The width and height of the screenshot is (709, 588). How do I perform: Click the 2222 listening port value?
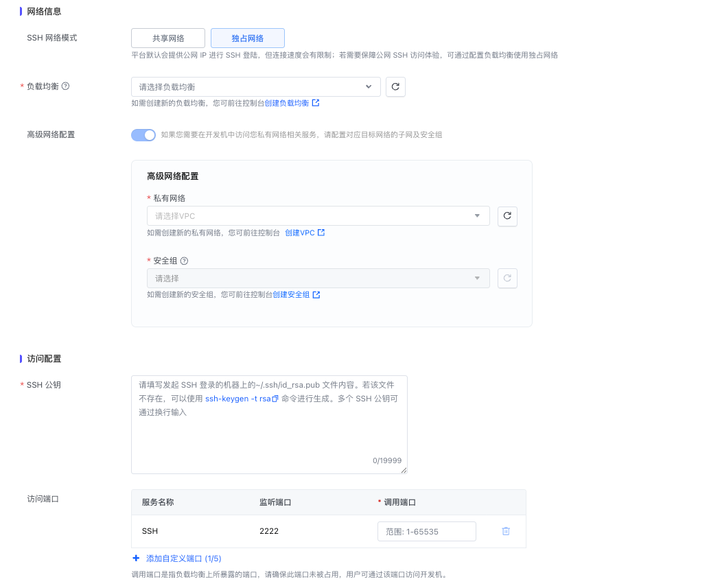269,531
